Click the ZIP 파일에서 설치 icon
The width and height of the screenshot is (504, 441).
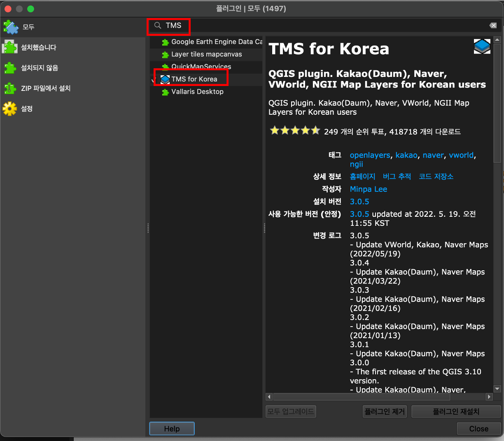point(10,88)
